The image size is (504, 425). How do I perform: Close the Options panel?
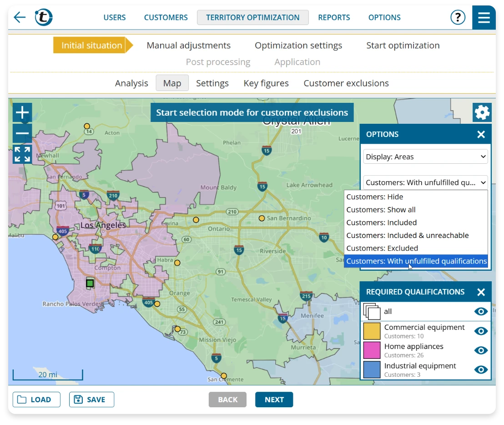click(x=481, y=134)
